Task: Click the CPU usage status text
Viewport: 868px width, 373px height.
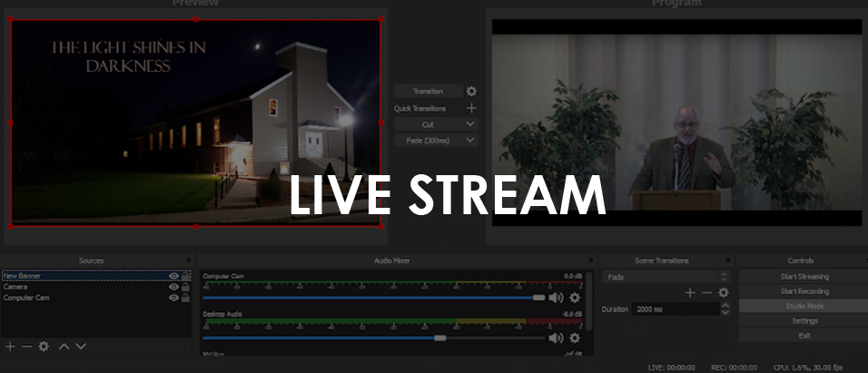Action: 808,368
